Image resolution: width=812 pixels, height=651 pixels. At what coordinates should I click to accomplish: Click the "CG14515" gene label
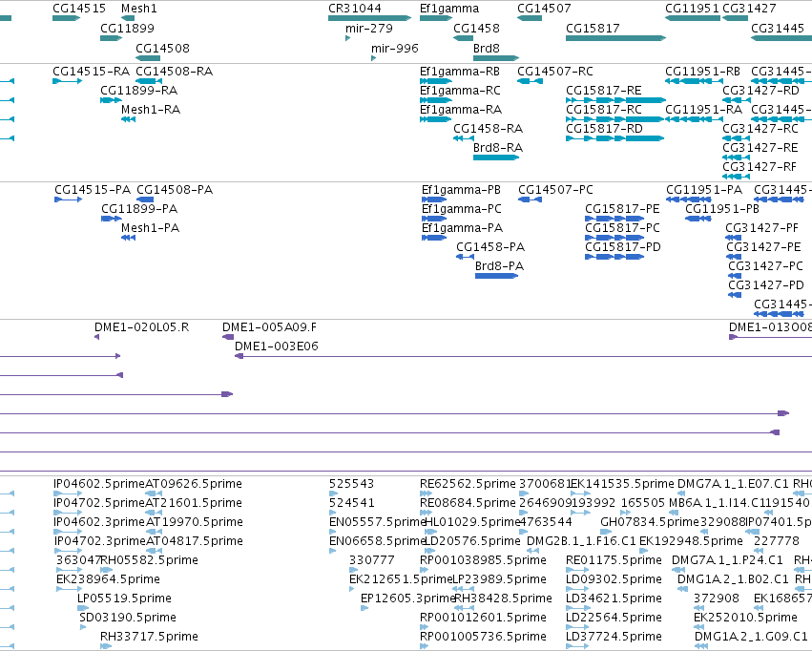click(79, 9)
